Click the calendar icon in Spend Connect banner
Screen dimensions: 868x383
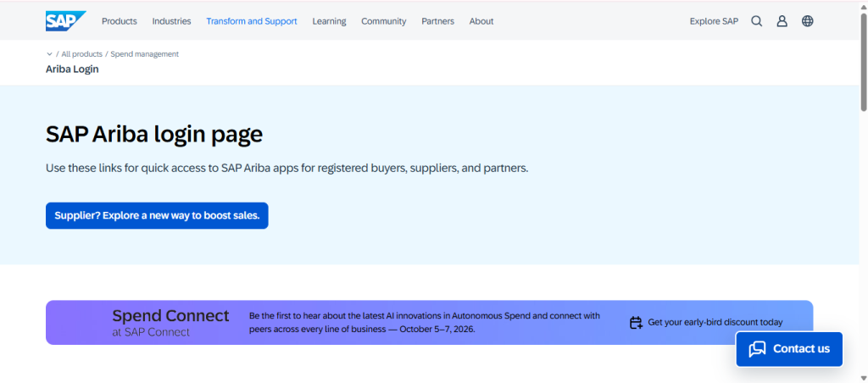coord(636,323)
